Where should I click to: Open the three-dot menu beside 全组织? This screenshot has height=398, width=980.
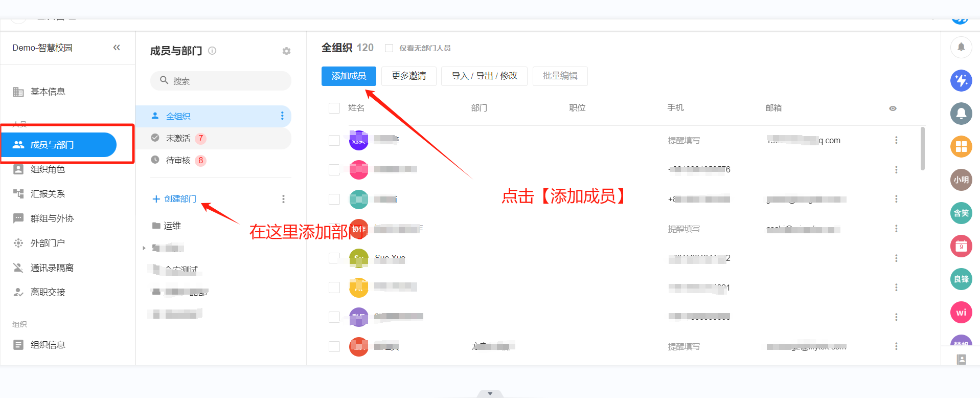coord(282,116)
